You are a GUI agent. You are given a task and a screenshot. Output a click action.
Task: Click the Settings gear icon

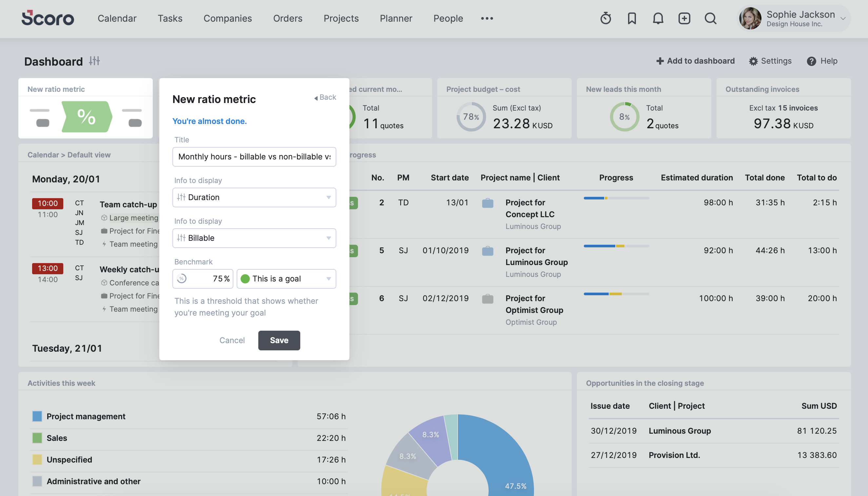click(x=753, y=61)
